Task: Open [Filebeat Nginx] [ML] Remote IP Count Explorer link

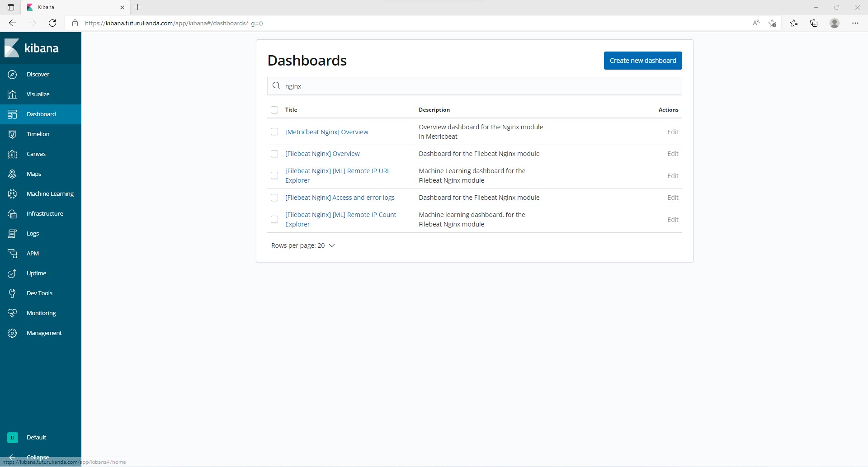Action: pyautogui.click(x=341, y=219)
